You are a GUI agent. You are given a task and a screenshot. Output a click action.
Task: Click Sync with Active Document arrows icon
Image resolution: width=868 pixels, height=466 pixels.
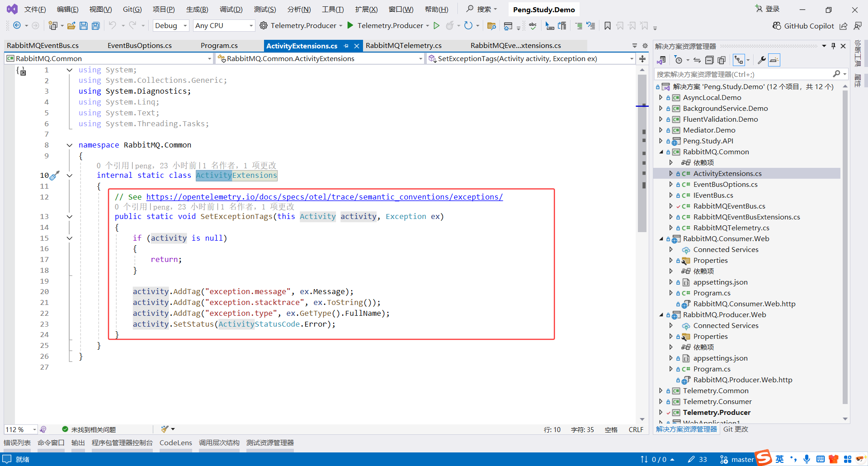[x=697, y=60]
